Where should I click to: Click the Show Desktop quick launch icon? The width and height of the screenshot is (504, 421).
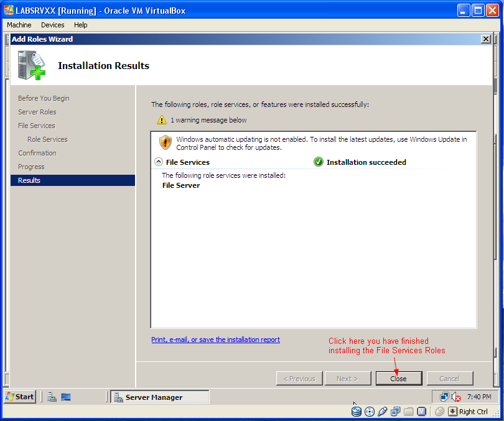(x=66, y=397)
